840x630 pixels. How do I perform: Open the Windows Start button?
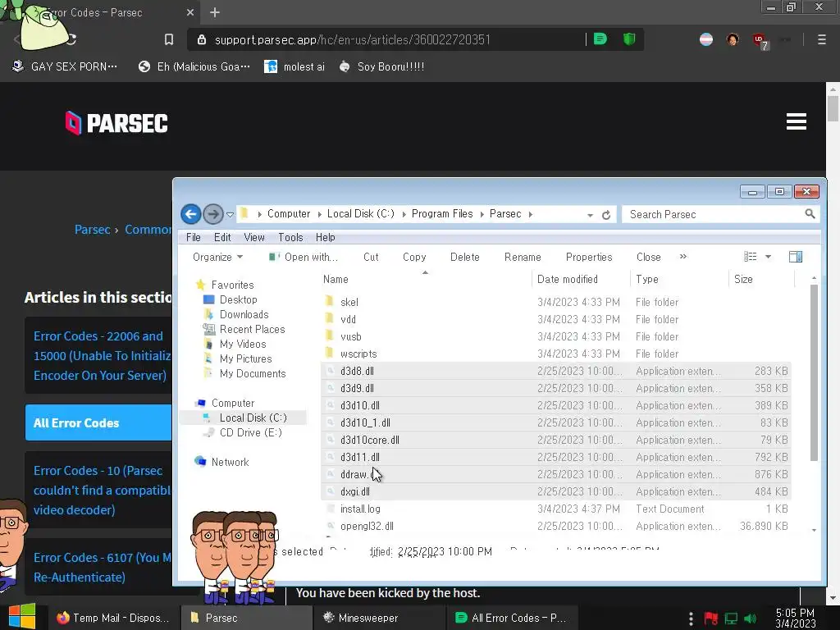(22, 617)
